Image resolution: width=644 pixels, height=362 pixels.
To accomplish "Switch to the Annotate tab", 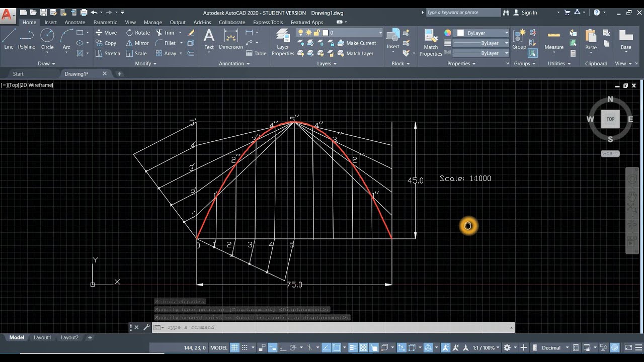I will [75, 22].
